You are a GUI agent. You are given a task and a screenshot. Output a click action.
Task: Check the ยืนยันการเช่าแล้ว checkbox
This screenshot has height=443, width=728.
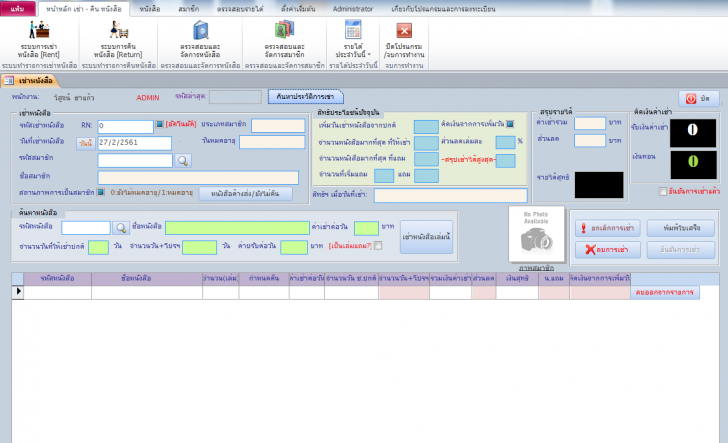pos(663,191)
